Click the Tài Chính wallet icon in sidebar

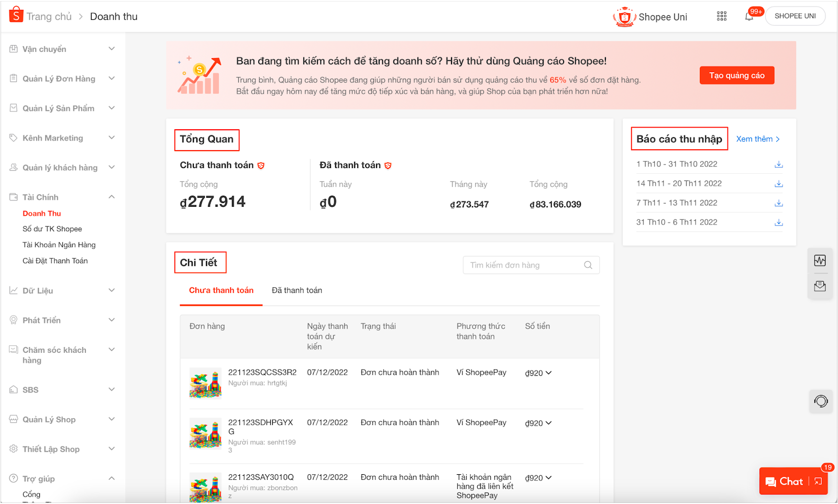coord(13,196)
